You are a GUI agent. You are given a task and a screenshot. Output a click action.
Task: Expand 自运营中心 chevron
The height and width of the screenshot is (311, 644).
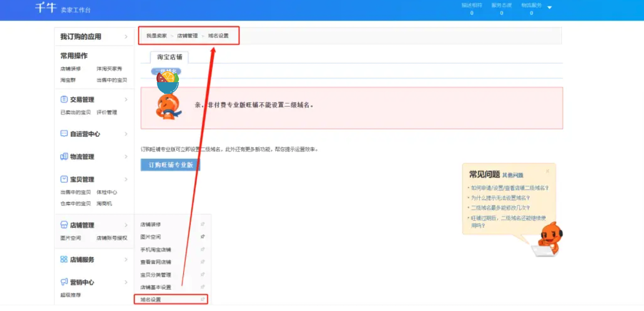tap(126, 134)
